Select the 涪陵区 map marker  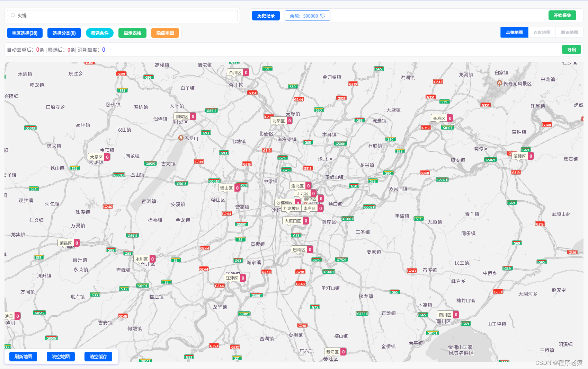click(523, 156)
